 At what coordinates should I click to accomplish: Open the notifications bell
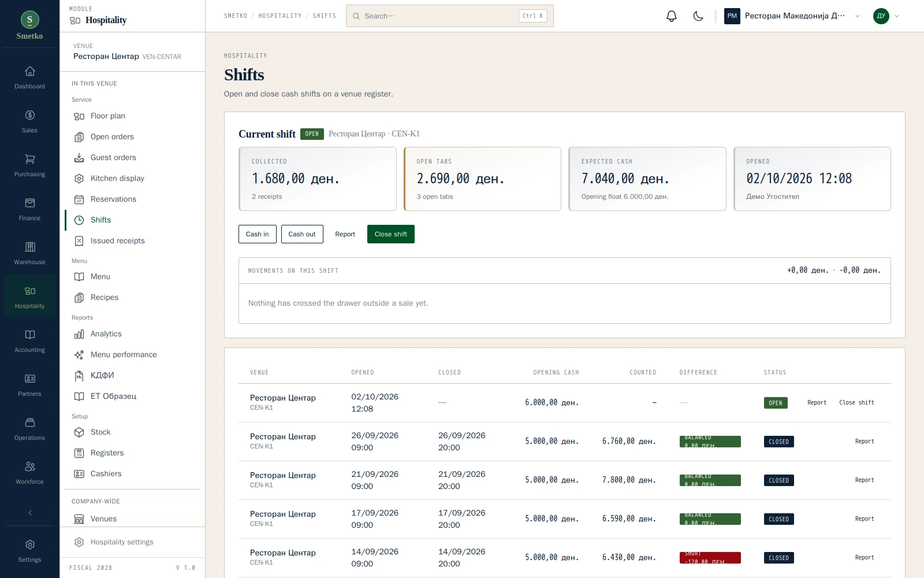tap(671, 16)
